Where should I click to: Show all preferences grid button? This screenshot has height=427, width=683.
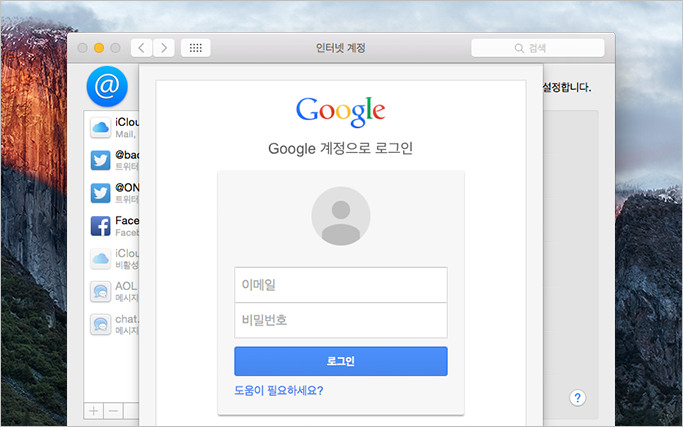[x=196, y=48]
